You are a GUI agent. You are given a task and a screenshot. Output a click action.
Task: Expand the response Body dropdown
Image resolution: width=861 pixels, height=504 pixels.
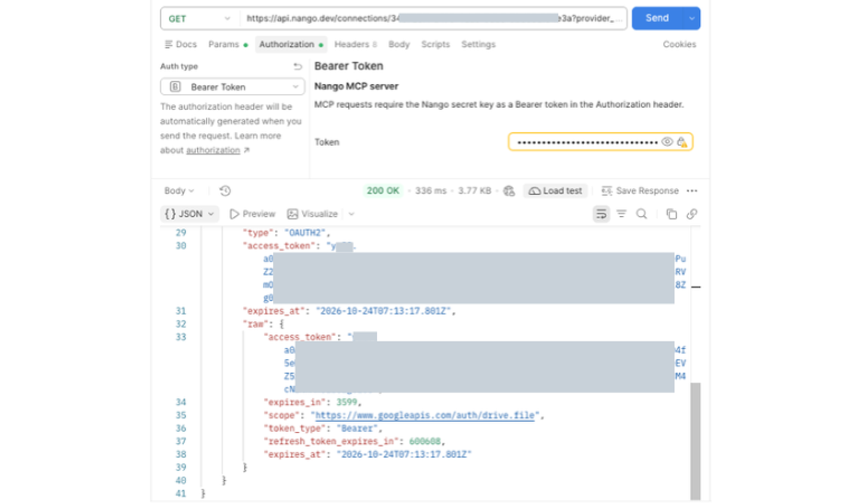[179, 191]
